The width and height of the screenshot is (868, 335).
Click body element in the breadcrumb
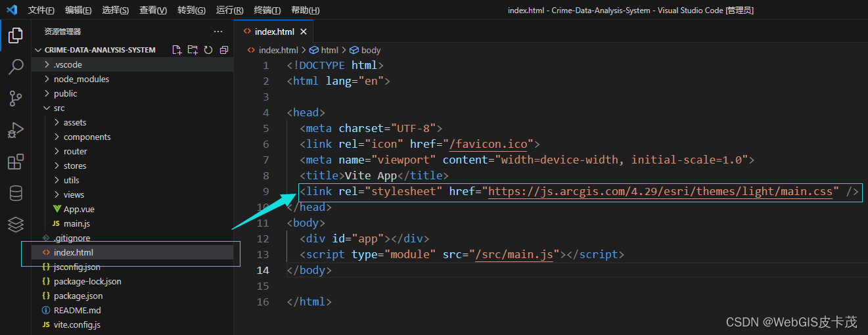tap(365, 50)
